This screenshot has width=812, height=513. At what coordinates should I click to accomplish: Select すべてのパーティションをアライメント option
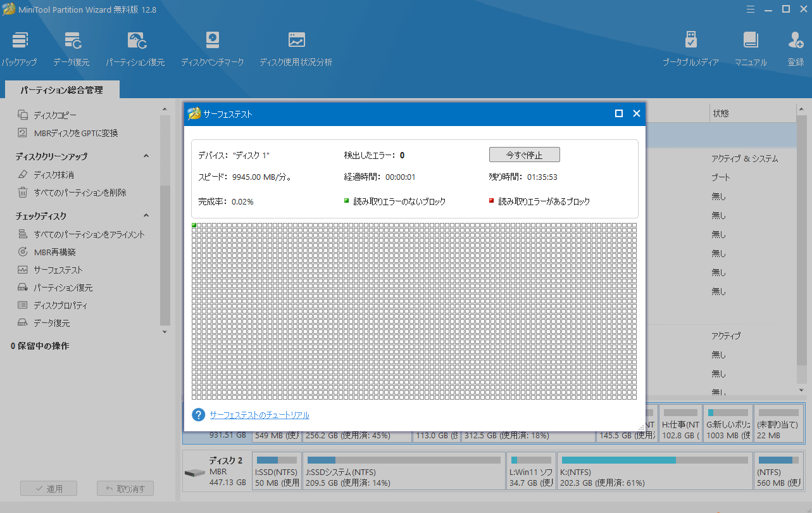pyautogui.click(x=89, y=234)
